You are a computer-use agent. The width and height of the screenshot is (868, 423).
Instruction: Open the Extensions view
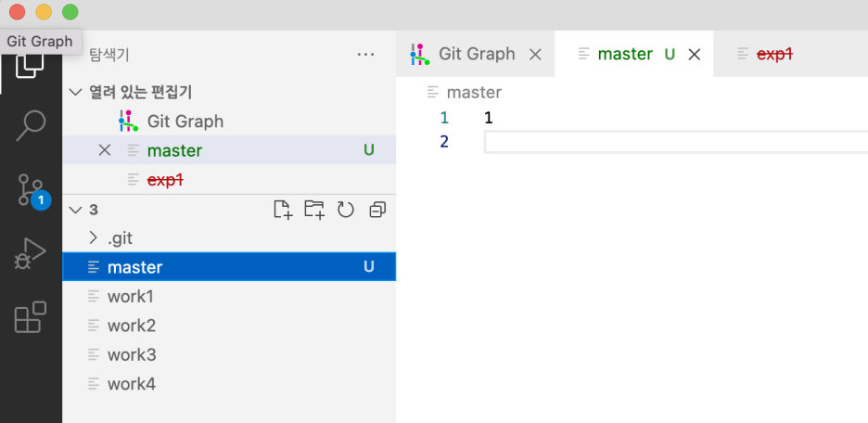click(30, 316)
